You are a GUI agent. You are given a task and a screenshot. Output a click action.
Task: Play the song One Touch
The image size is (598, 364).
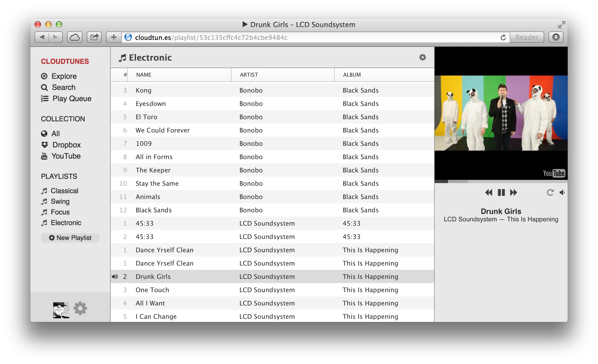click(x=152, y=290)
